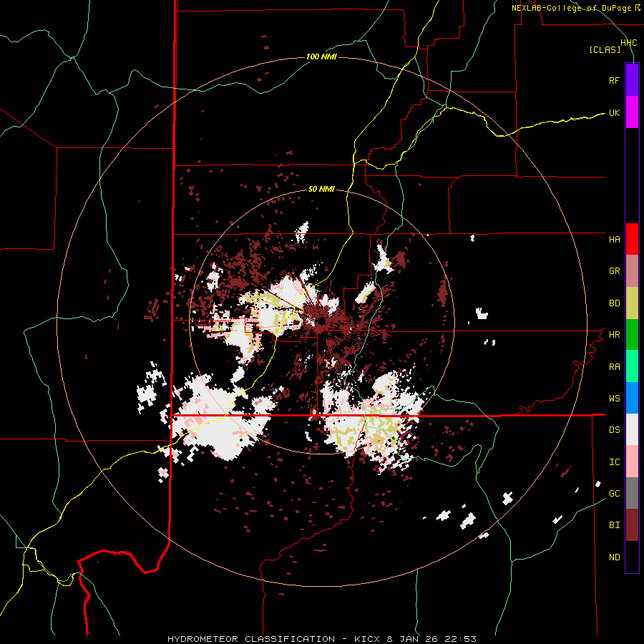This screenshot has height=644, width=644.
Task: Click the GC legend label
Action: pyautogui.click(x=614, y=494)
